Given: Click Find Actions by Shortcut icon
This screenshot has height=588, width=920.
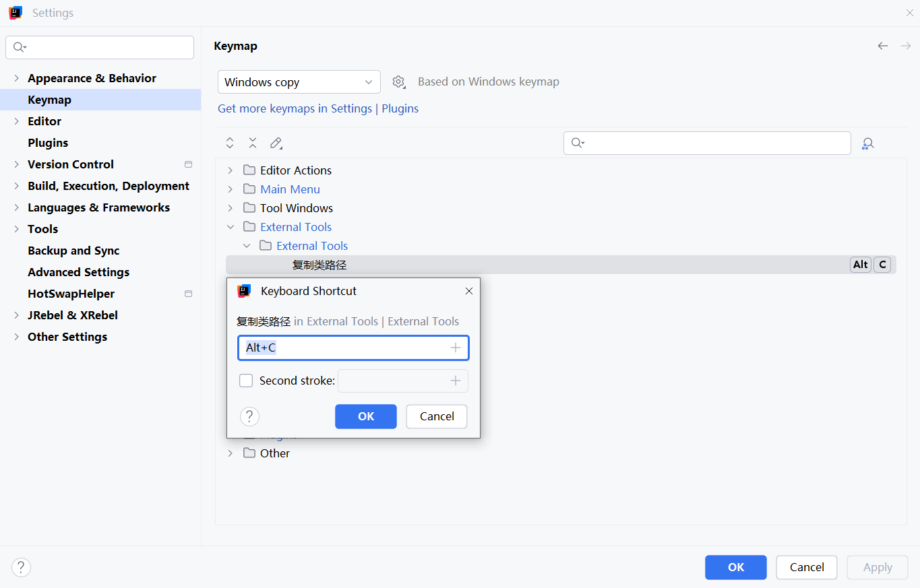Looking at the screenshot, I should 868,143.
